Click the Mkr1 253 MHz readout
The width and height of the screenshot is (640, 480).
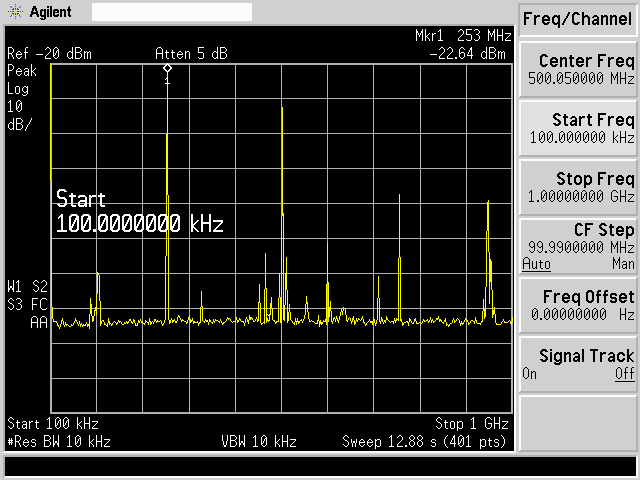point(463,36)
